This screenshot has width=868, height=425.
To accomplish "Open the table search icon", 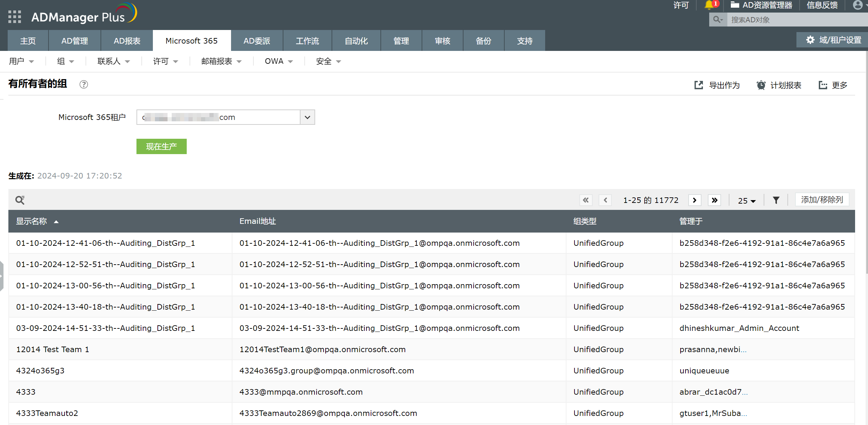I will click(x=20, y=200).
